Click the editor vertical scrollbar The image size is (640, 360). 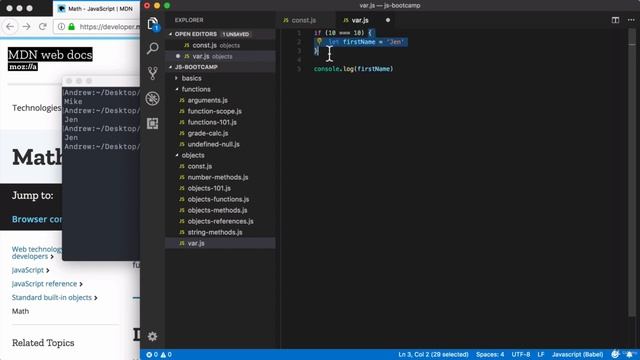pyautogui.click(x=632, y=173)
